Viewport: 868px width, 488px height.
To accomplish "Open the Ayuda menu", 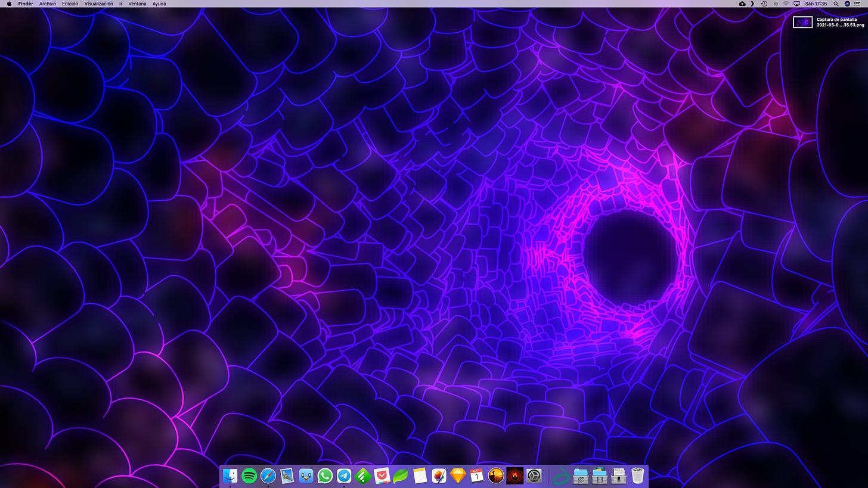I will click(x=159, y=4).
